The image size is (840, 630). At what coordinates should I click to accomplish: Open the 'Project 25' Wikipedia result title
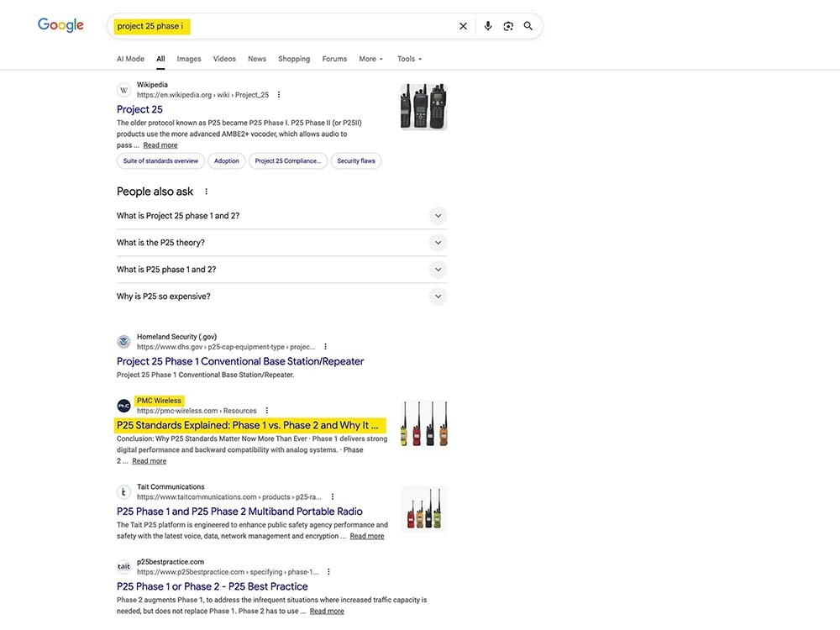[x=139, y=109]
